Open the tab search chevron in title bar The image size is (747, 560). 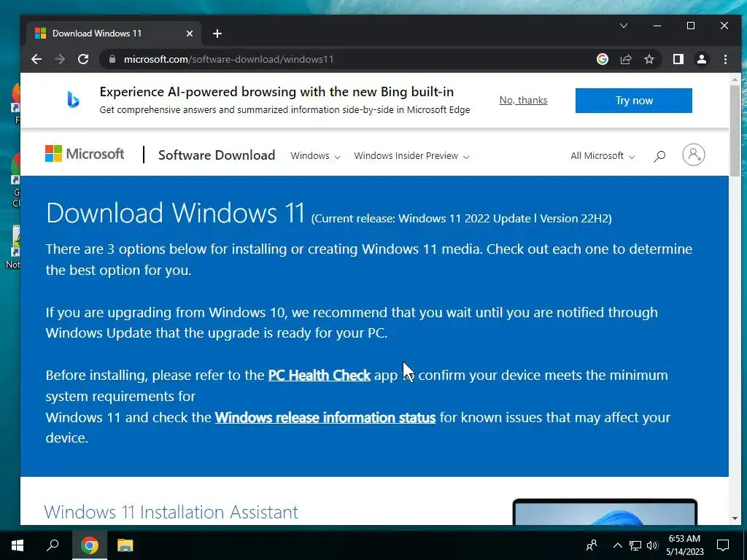coord(623,26)
